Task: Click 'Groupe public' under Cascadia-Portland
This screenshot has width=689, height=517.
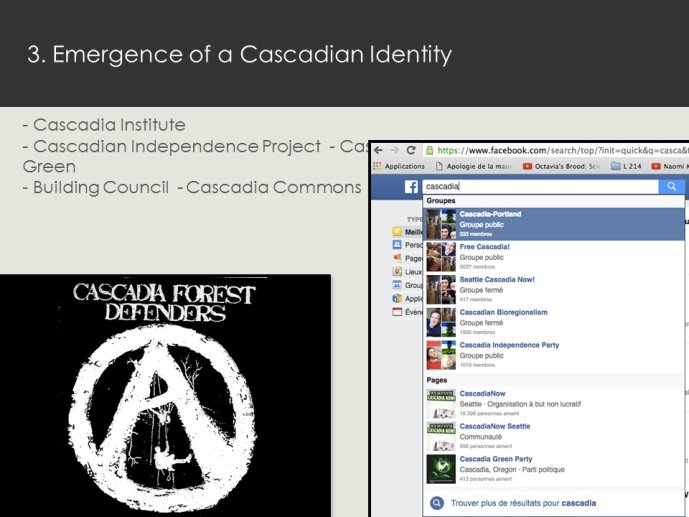Action: (482, 224)
